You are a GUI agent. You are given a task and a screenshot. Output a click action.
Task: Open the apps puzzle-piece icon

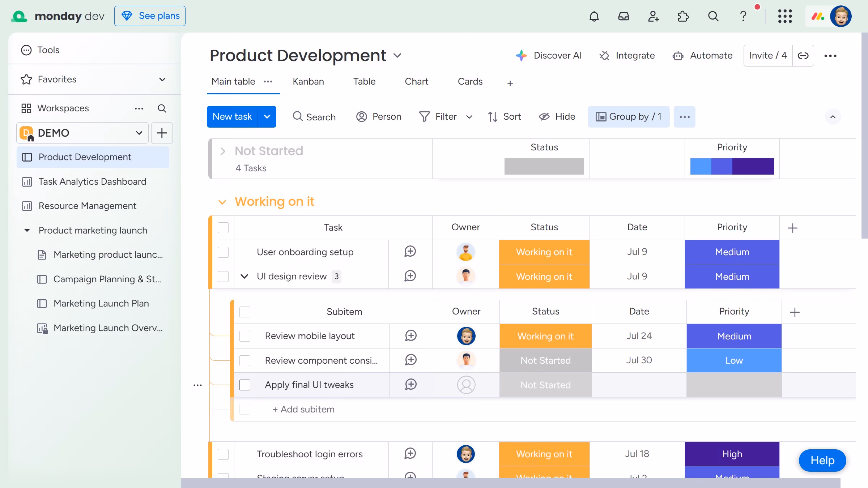click(x=683, y=16)
